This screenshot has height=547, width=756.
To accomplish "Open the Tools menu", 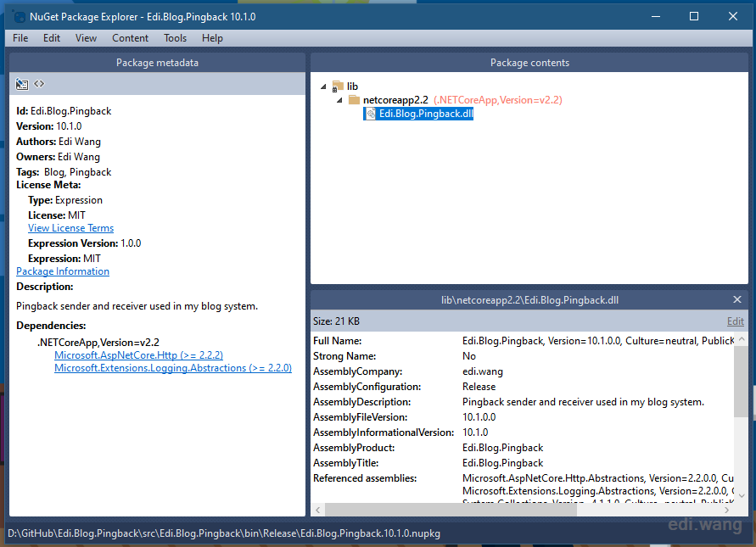I will coord(175,38).
